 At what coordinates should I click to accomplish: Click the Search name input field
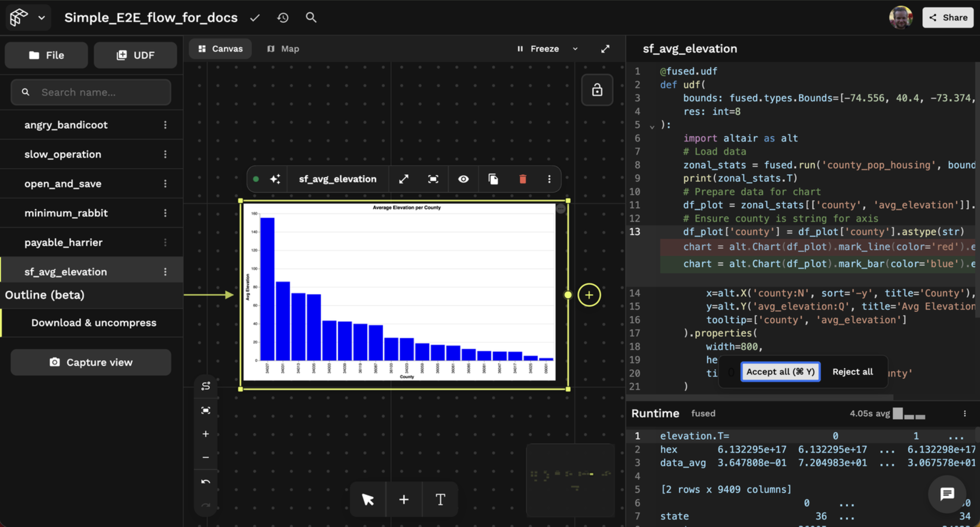coord(91,92)
